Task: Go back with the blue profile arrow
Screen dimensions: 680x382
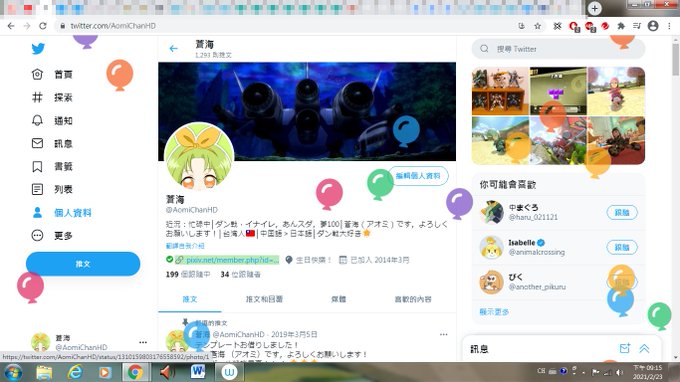Action: click(x=173, y=49)
